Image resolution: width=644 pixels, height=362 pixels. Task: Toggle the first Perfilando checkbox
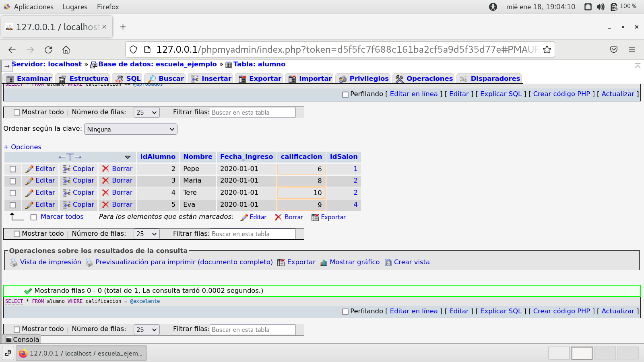(345, 95)
